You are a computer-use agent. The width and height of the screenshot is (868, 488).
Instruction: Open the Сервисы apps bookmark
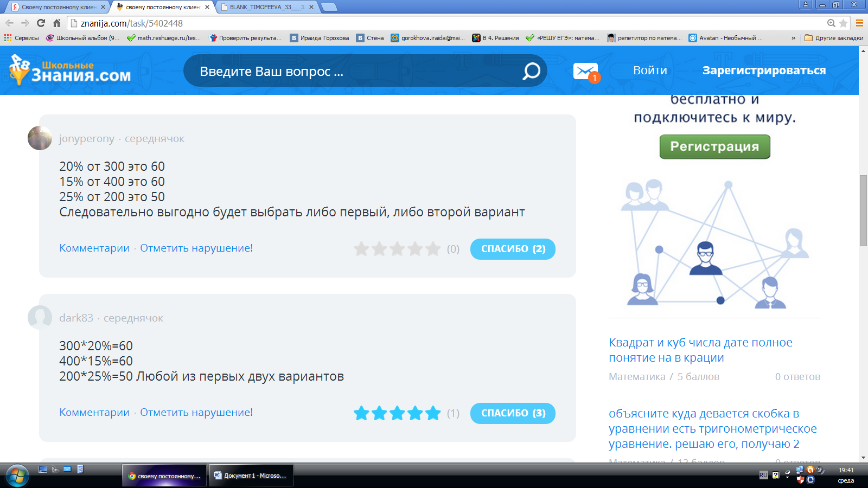[22, 38]
